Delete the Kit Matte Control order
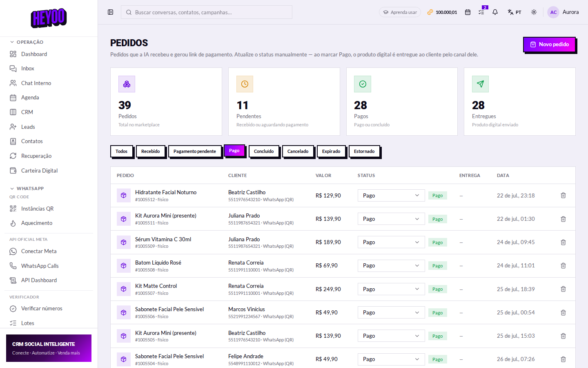588x368 pixels. click(x=563, y=289)
